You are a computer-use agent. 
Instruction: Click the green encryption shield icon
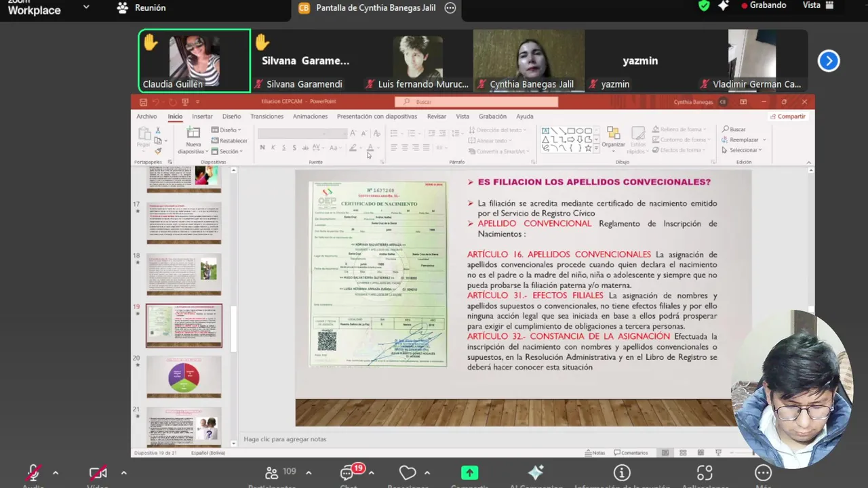click(704, 5)
